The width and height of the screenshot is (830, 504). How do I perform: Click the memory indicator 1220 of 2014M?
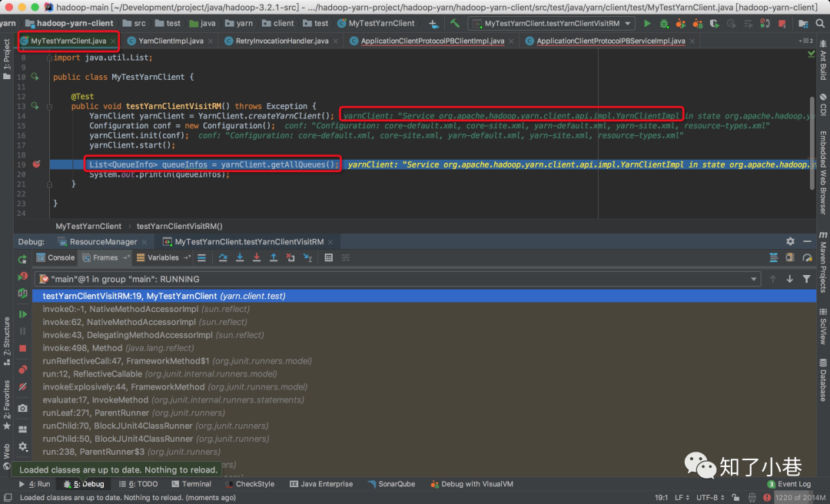point(801,498)
